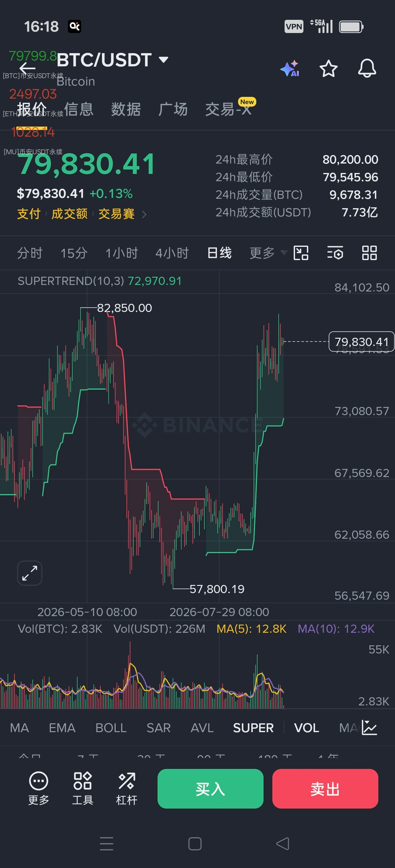Toggle the VOL indicator
This screenshot has height=868, width=395.
306,728
